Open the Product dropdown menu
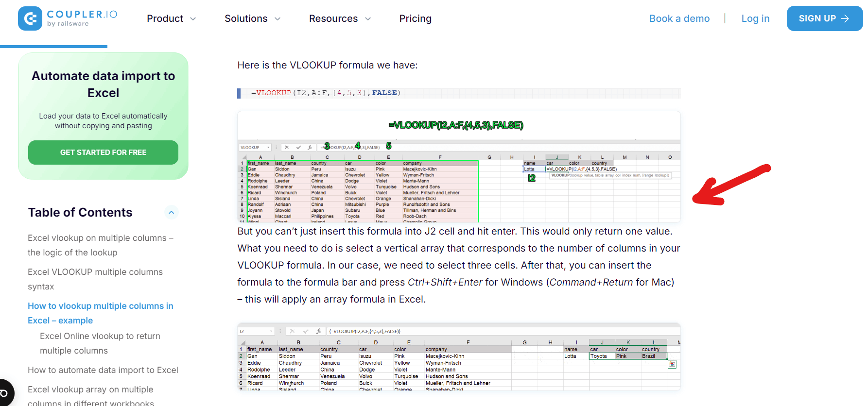The image size is (868, 406). pos(171,18)
